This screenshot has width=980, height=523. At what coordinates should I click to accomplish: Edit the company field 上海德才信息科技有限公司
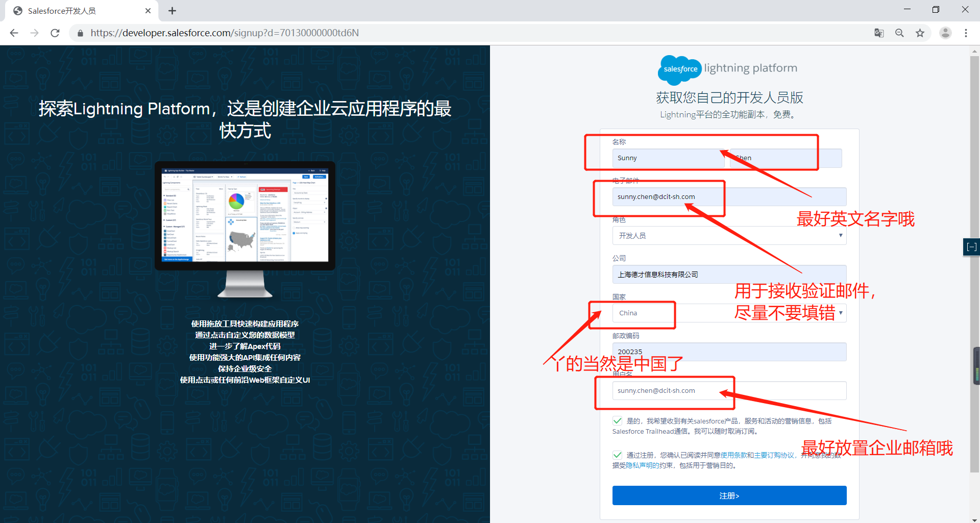click(729, 275)
